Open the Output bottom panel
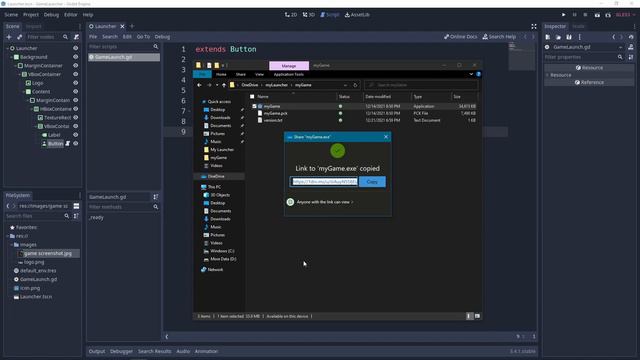 click(x=97, y=351)
